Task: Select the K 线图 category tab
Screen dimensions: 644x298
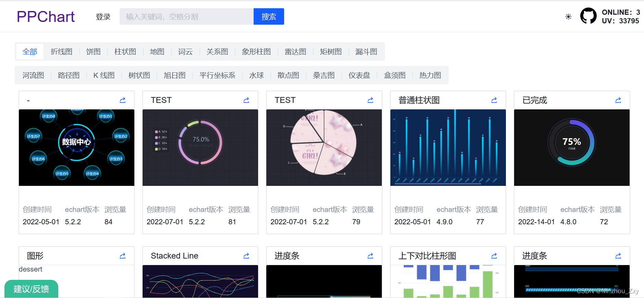Action: (x=104, y=75)
